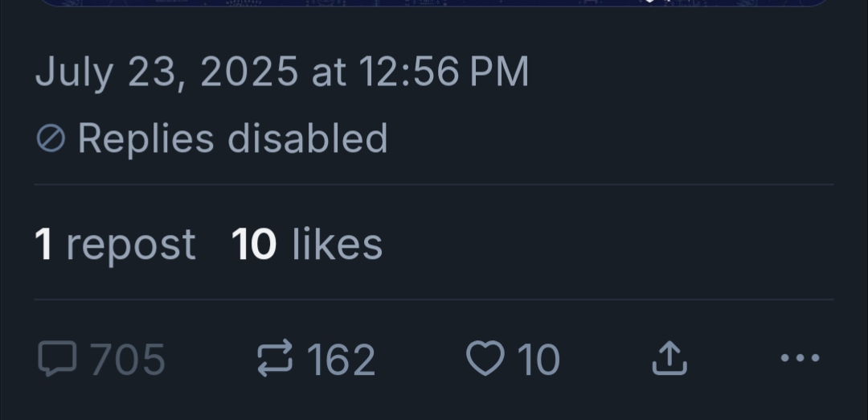The height and width of the screenshot is (420, 868).
Task: Click the bold '10' likes number
Action: pyautogui.click(x=254, y=245)
